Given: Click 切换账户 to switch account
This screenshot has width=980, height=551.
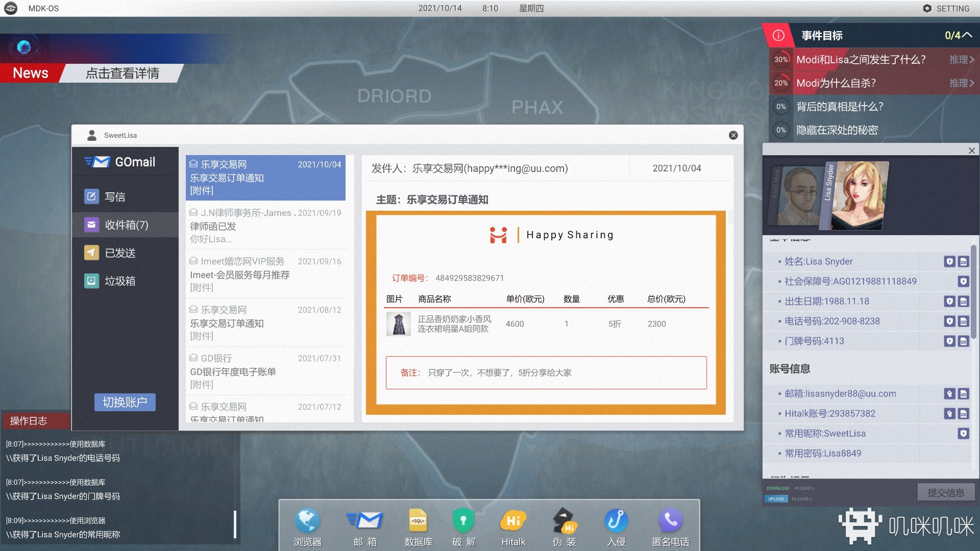Looking at the screenshot, I should [125, 402].
